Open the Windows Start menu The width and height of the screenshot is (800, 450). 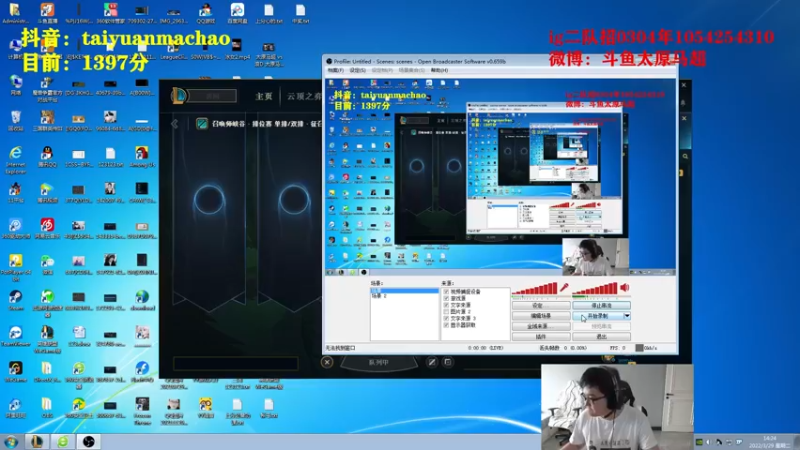pos(11,441)
